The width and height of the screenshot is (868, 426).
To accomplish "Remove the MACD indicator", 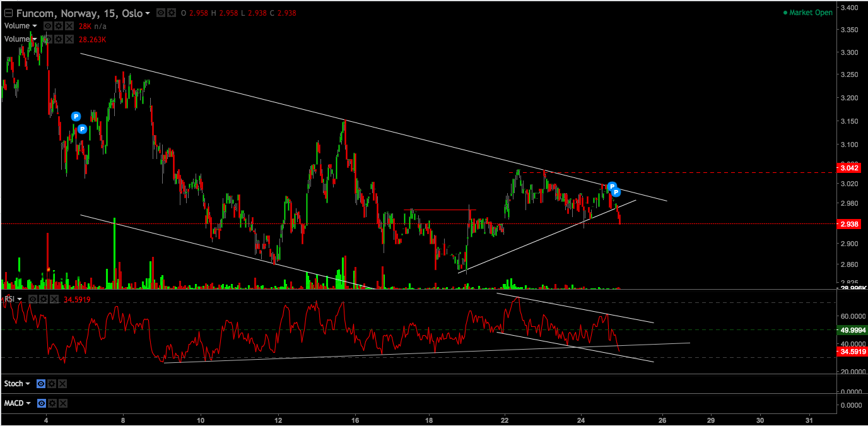I will (x=62, y=403).
